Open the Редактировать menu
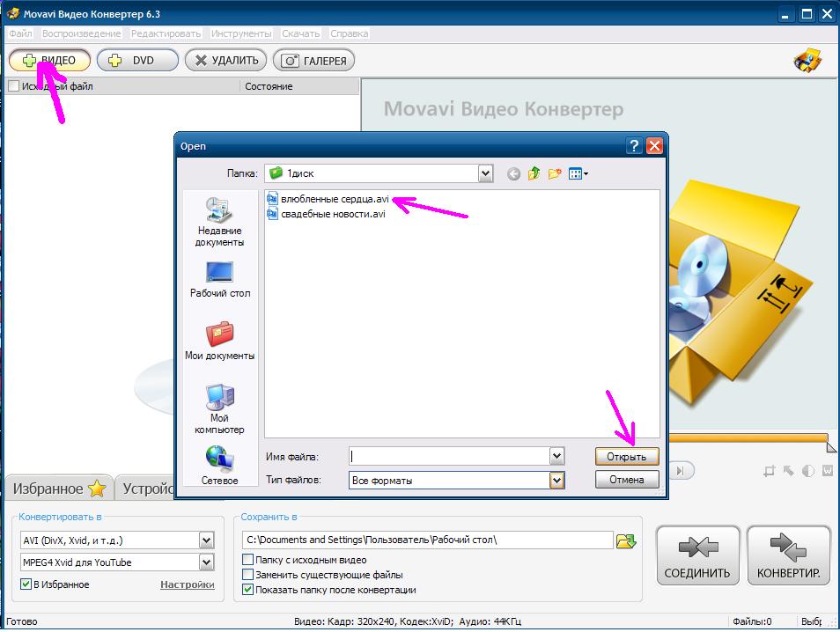 [166, 33]
